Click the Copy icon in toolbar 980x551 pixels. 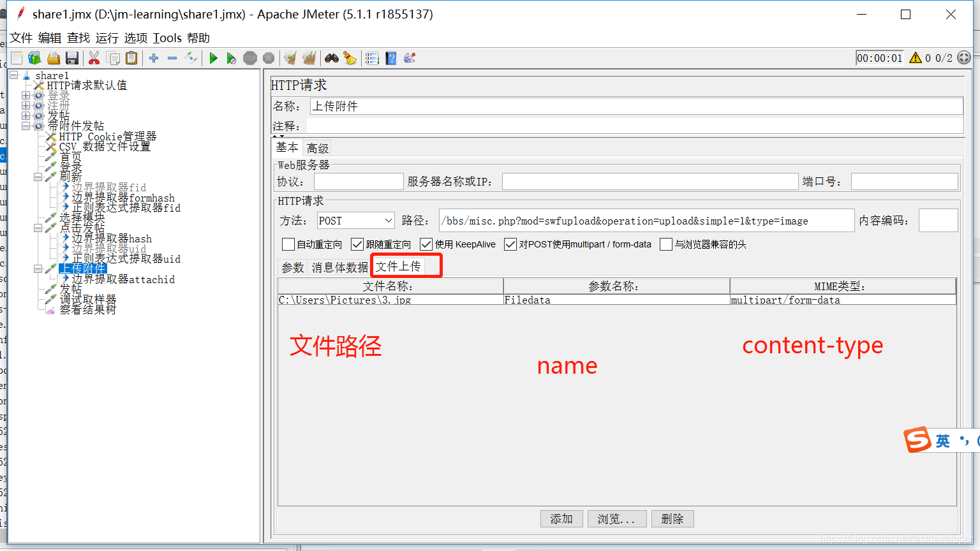[113, 58]
